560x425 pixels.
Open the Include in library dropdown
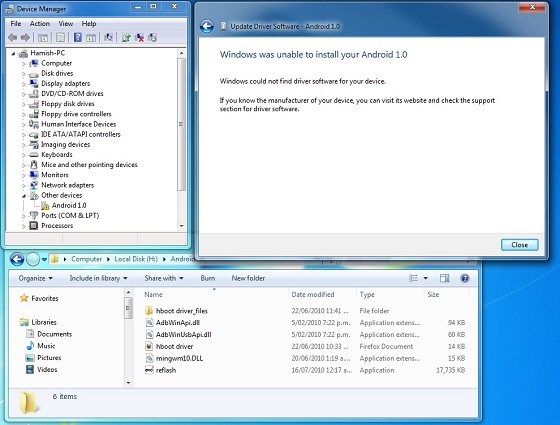98,278
